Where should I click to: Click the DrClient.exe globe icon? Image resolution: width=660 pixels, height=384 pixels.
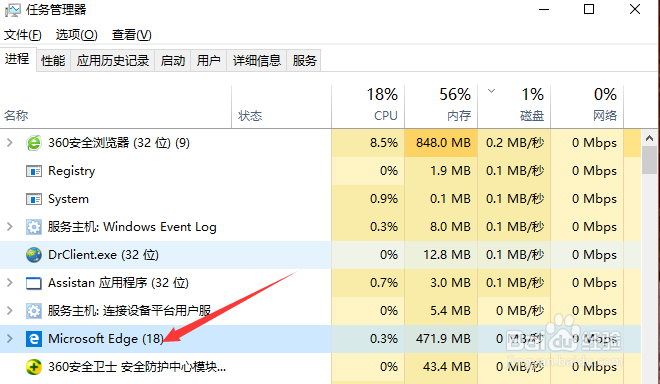pyautogui.click(x=34, y=255)
